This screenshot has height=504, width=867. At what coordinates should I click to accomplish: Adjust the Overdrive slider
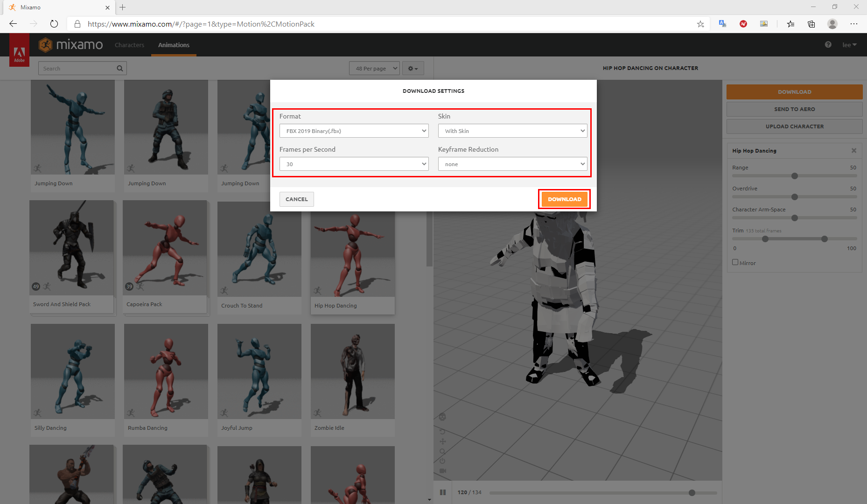(795, 197)
